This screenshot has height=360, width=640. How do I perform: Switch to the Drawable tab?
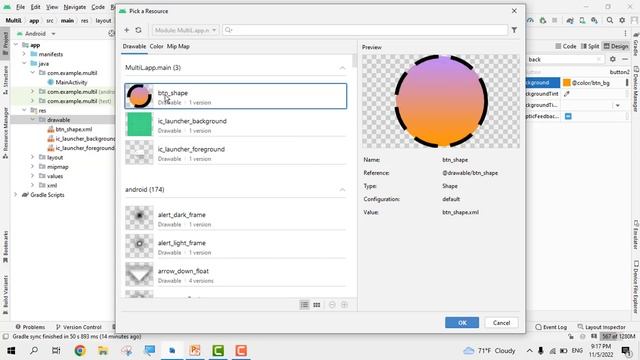[134, 47]
